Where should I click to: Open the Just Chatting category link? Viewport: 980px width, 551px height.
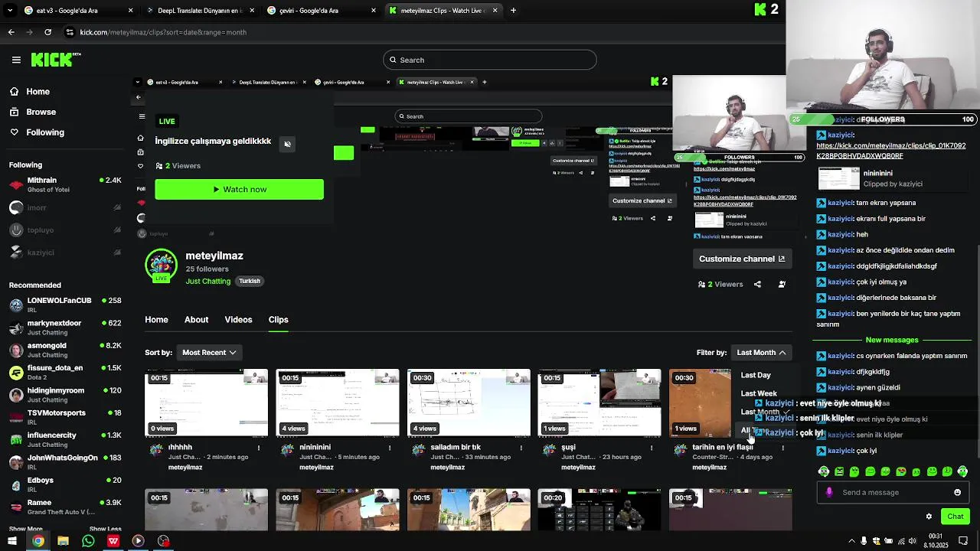pyautogui.click(x=207, y=281)
